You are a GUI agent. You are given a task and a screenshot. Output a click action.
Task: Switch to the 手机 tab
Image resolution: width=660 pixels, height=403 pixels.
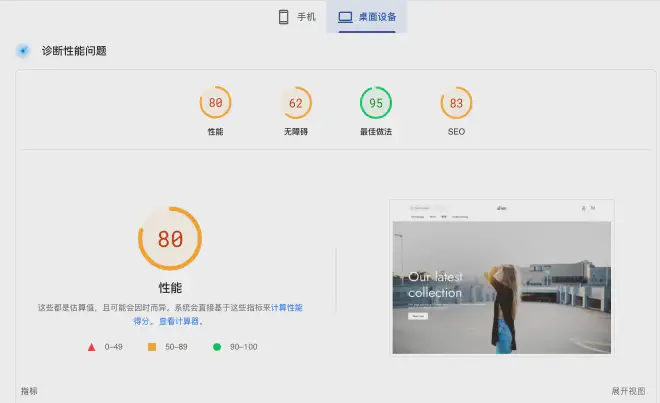coord(297,17)
